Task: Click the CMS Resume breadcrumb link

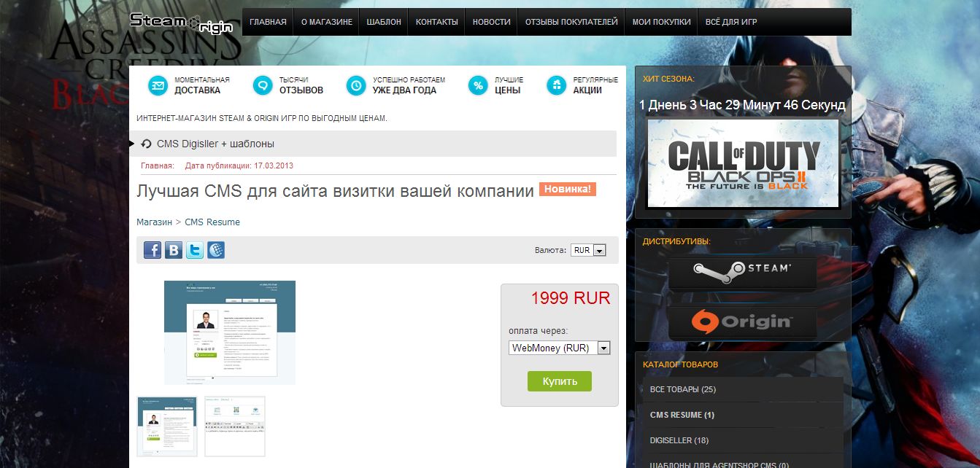Action: (212, 222)
